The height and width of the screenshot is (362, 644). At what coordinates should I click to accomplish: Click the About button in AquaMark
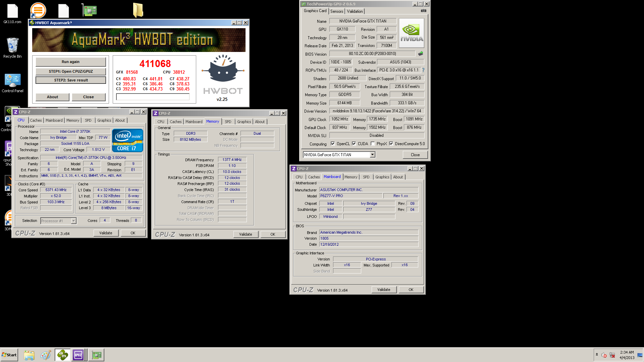click(x=52, y=97)
